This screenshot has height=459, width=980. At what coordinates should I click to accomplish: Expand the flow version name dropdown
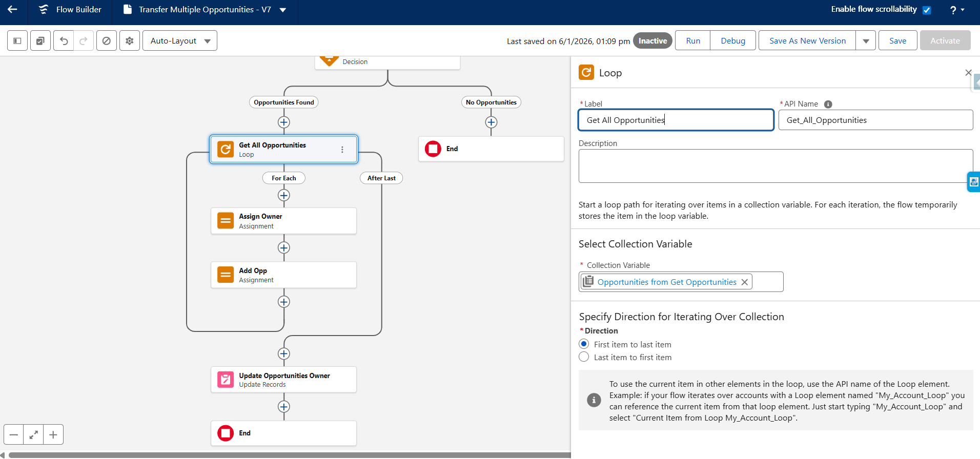click(x=283, y=10)
